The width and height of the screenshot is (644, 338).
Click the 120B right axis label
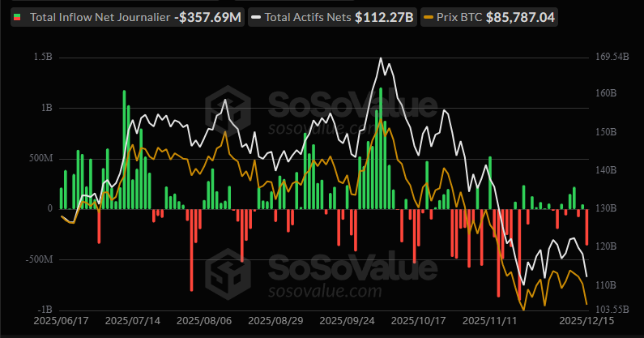[606, 246]
